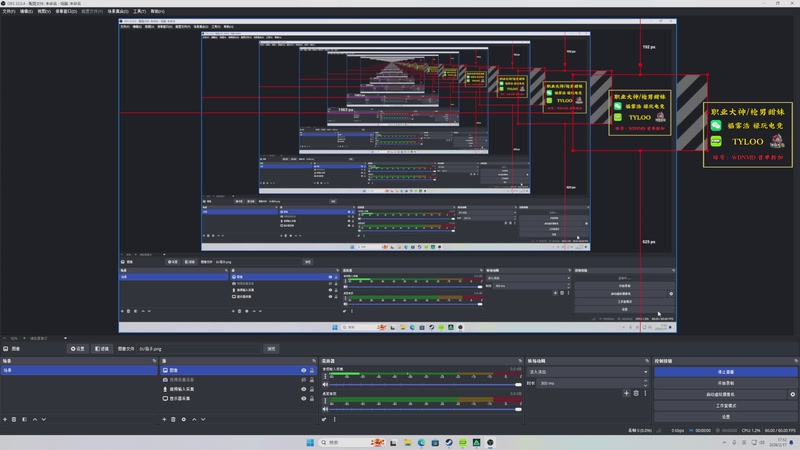Screen dimensions: 800x450
Task: Pop out the Audio Mixer dock
Action: click(520, 361)
